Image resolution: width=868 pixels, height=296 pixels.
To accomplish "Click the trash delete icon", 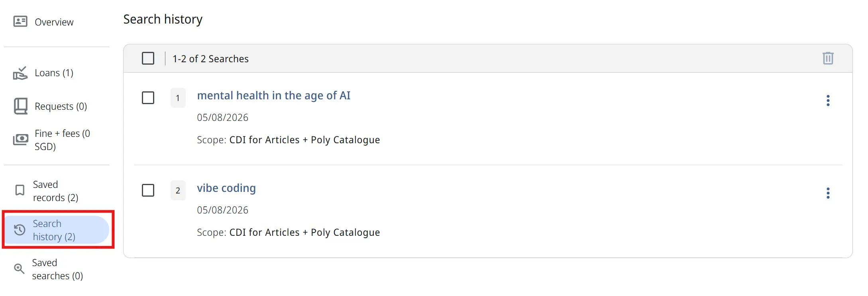I will (828, 58).
